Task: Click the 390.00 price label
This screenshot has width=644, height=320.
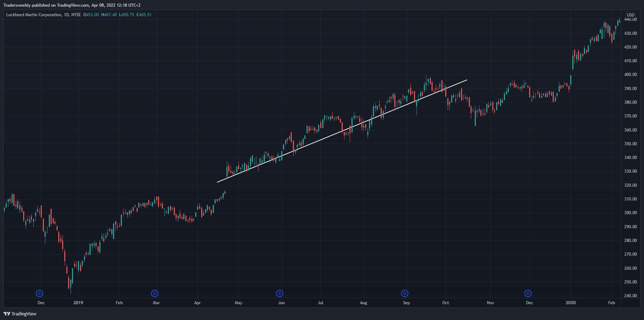Action: point(631,89)
